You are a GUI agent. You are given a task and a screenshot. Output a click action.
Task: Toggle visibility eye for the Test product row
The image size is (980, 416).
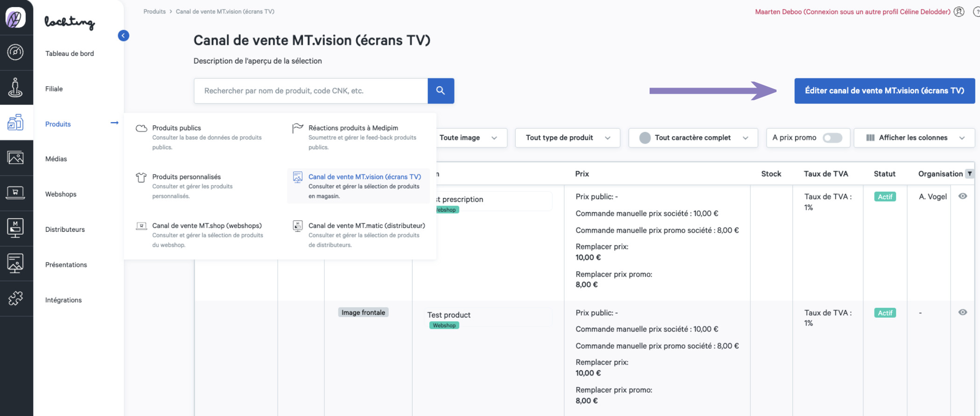(x=963, y=312)
